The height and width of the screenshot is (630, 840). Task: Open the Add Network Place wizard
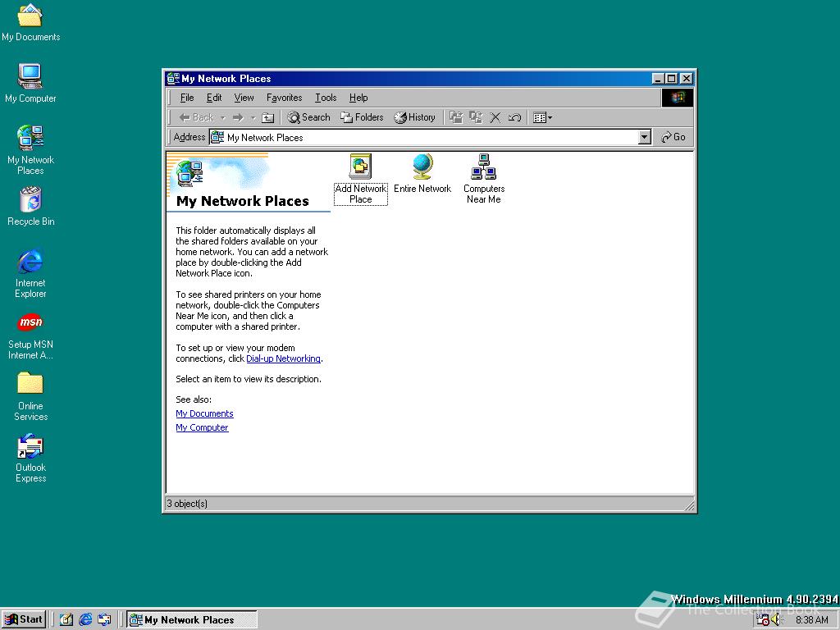pyautogui.click(x=360, y=168)
